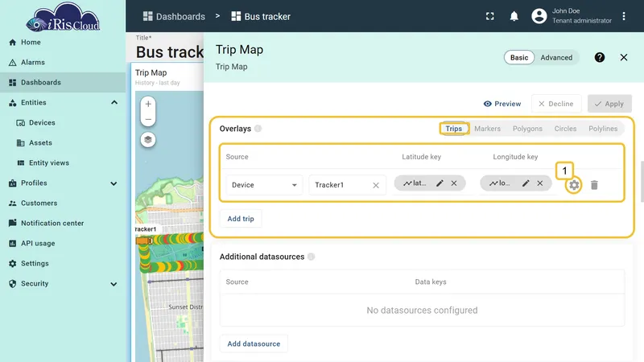Select the Markers overlay tab
The height and width of the screenshot is (362, 644).
coord(487,129)
